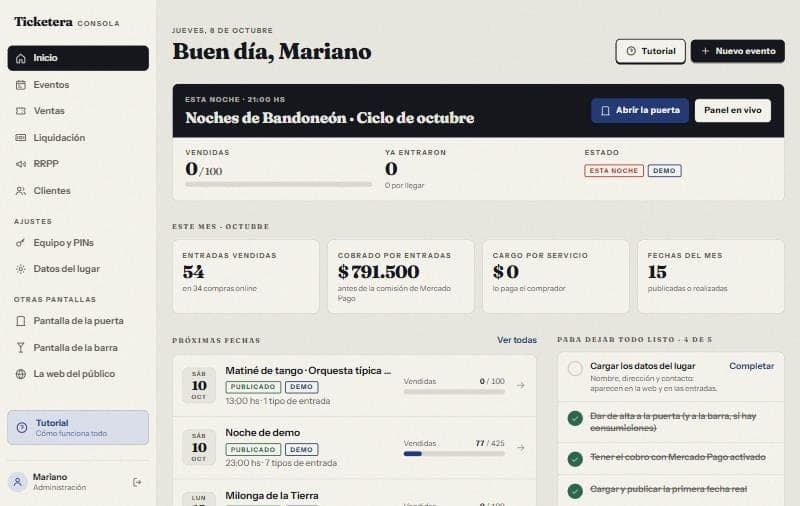Viewport: 800px width, 506px height.
Task: Click the Buen día, Mariano heading
Action: 272,52
